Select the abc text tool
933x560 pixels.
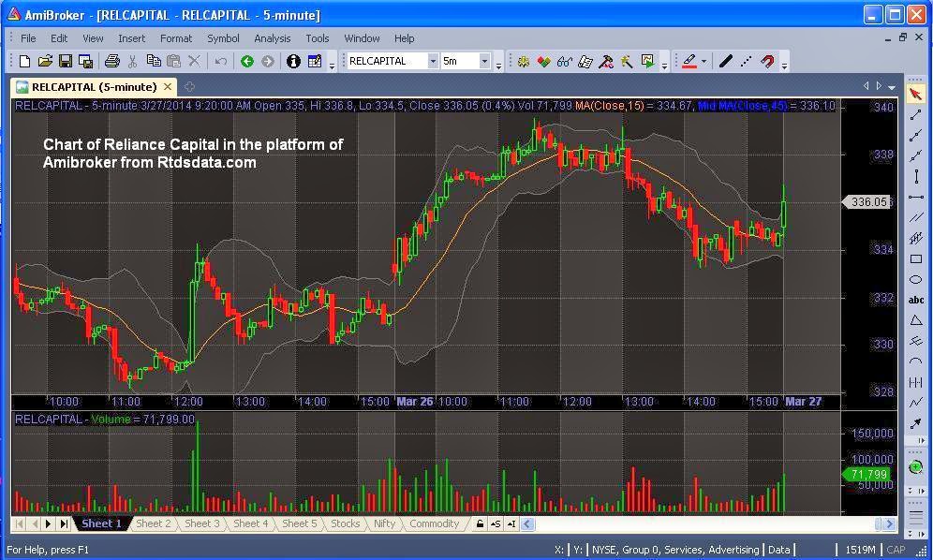pos(916,300)
